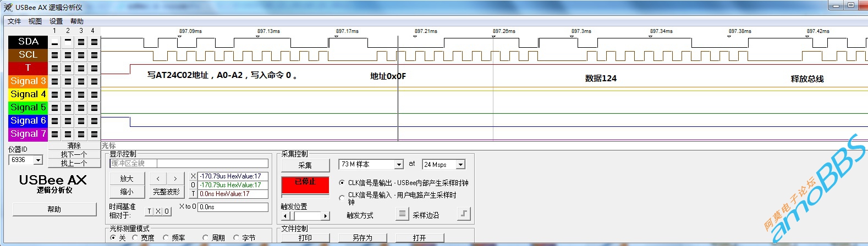868x246 pixels.
Task: Click the 找下一个 find next button
Action: coord(74,154)
